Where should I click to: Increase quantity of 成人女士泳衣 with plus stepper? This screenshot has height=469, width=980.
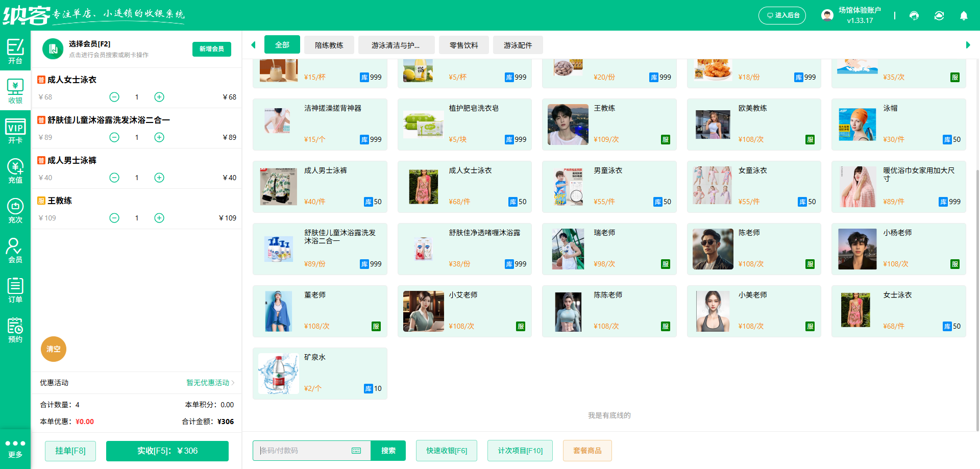point(159,97)
